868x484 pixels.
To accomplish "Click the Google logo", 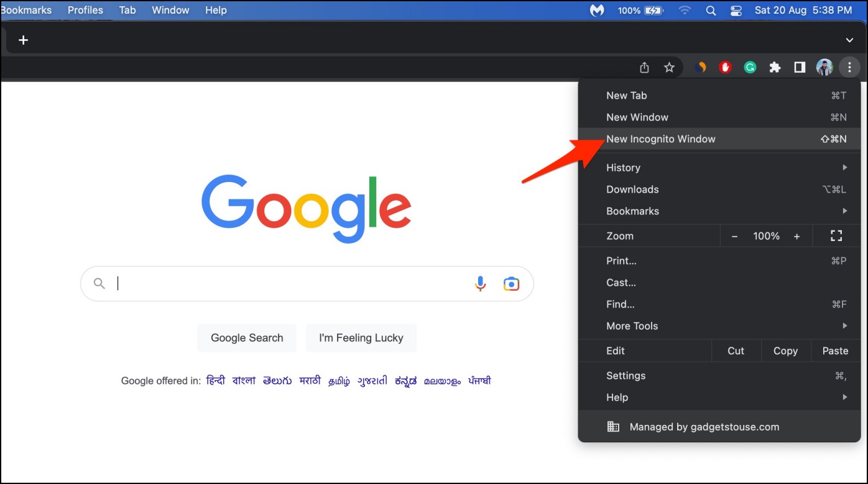I will point(307,209).
